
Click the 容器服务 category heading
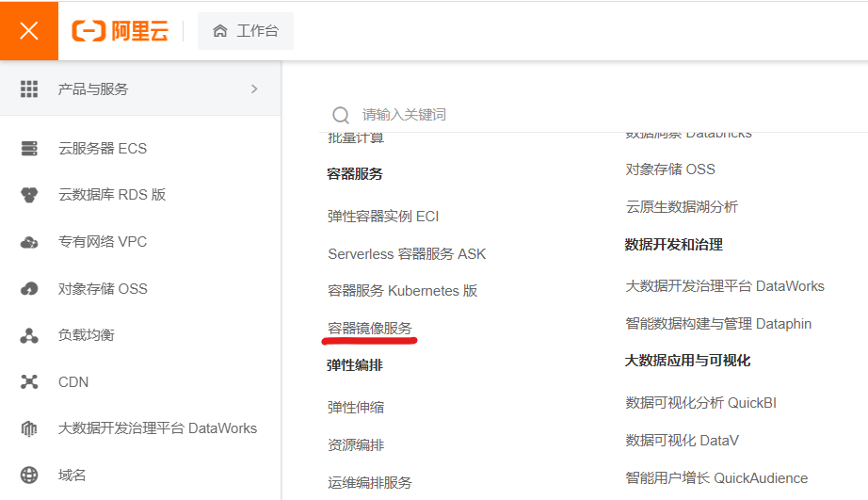tap(355, 174)
